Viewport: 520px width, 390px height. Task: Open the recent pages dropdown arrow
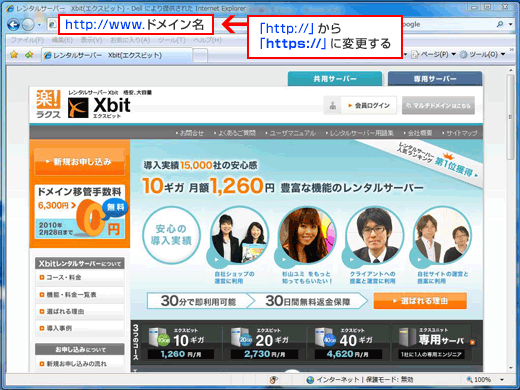(x=39, y=25)
